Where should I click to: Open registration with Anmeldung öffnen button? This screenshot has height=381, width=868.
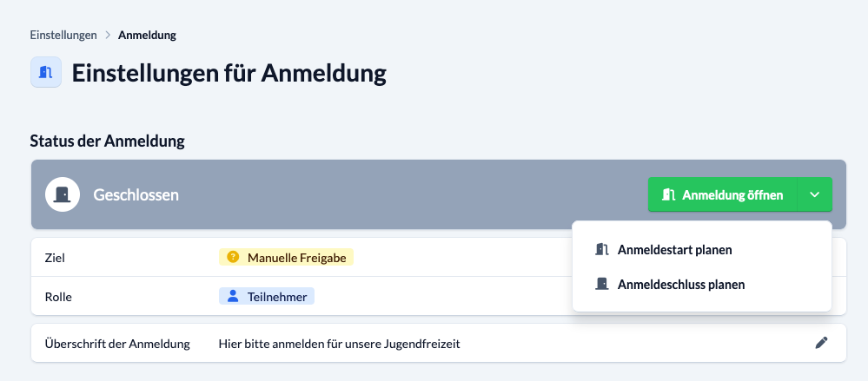(x=722, y=194)
